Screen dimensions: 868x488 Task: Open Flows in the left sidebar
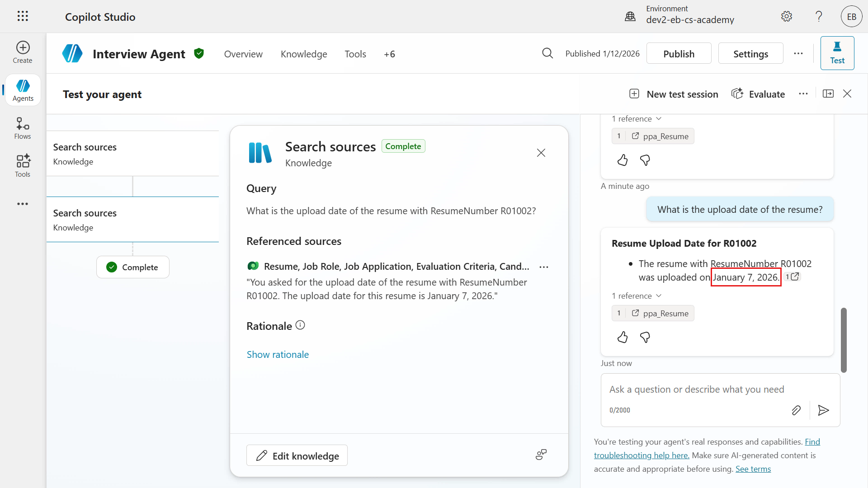[23, 128]
